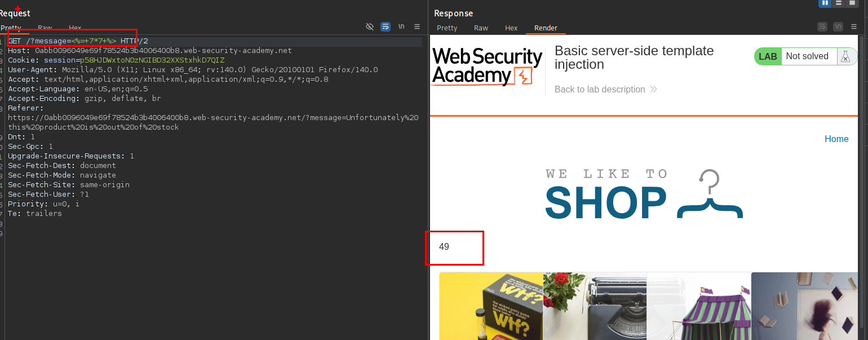The width and height of the screenshot is (868, 340).
Task: Click the Home link
Action: 836,139
